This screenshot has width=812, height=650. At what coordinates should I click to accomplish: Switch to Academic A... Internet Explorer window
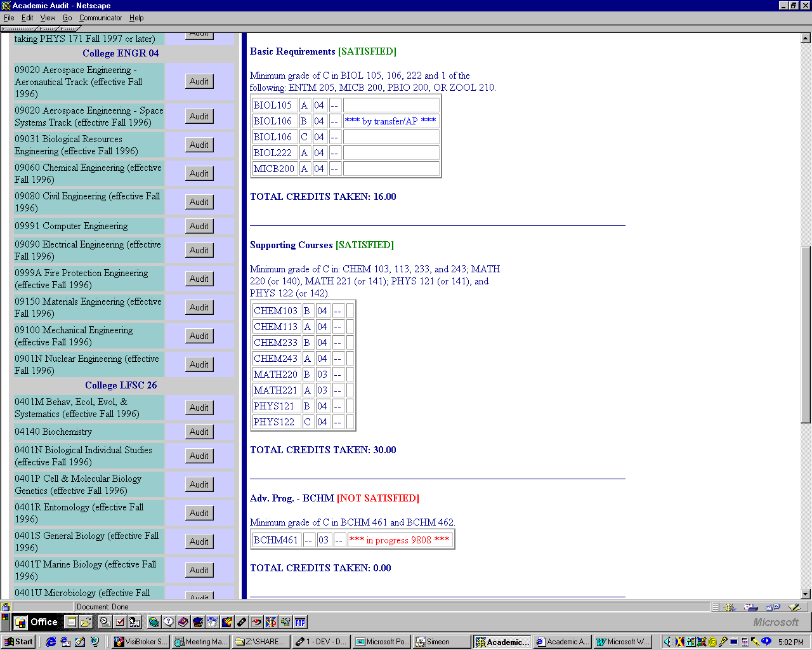tap(562, 642)
